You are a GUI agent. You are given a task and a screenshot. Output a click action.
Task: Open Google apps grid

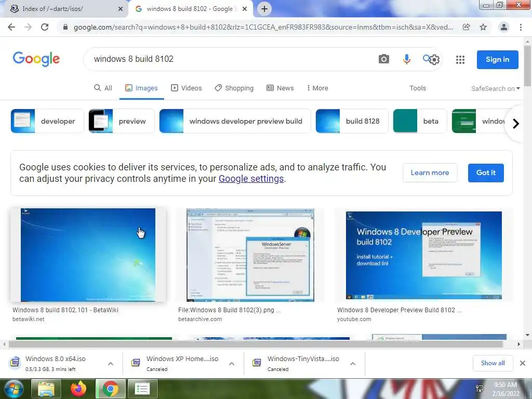click(x=460, y=60)
